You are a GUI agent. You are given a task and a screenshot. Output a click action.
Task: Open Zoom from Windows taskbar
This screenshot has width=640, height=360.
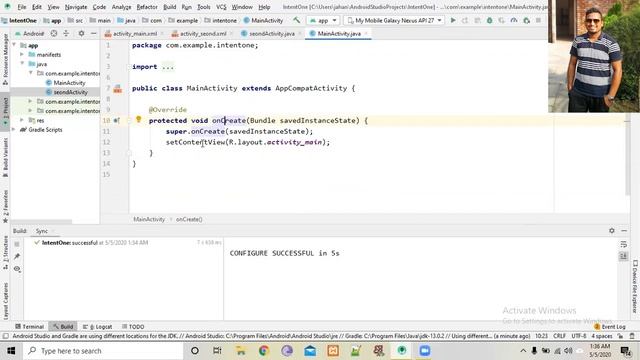coord(424,351)
